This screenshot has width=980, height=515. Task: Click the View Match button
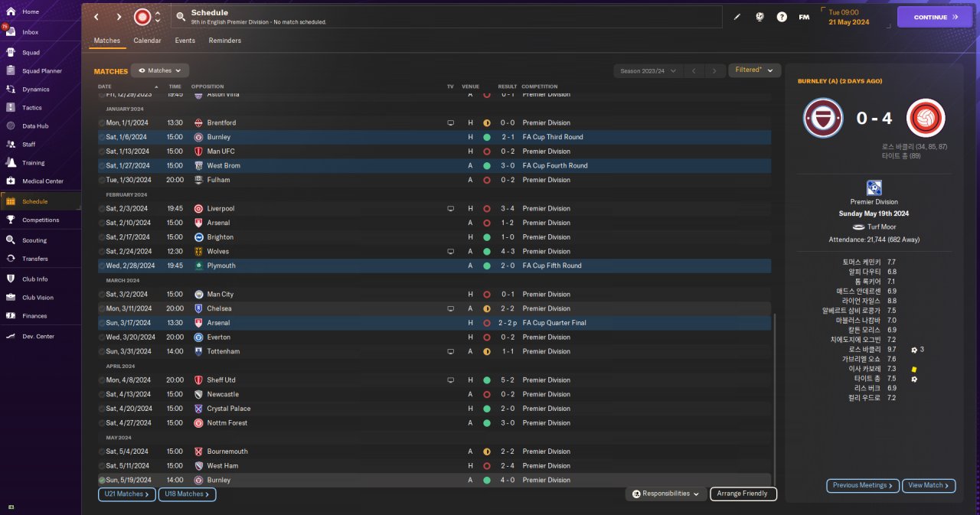point(929,485)
